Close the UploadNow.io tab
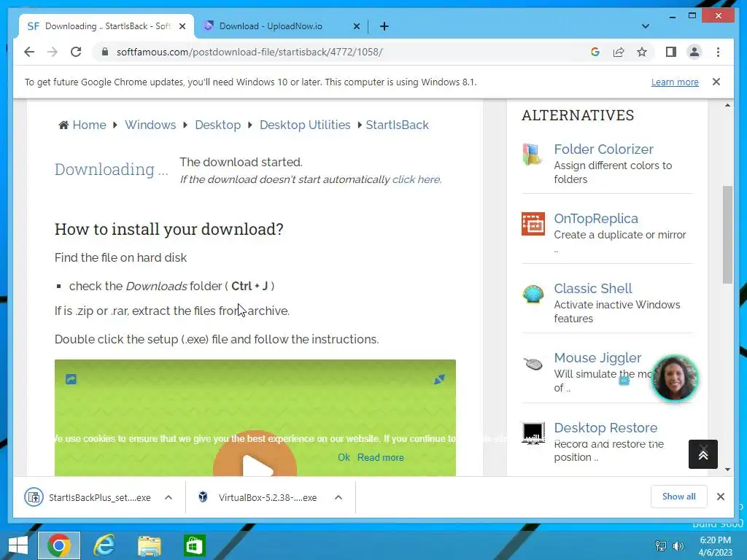This screenshot has width=747, height=560. coord(356,26)
